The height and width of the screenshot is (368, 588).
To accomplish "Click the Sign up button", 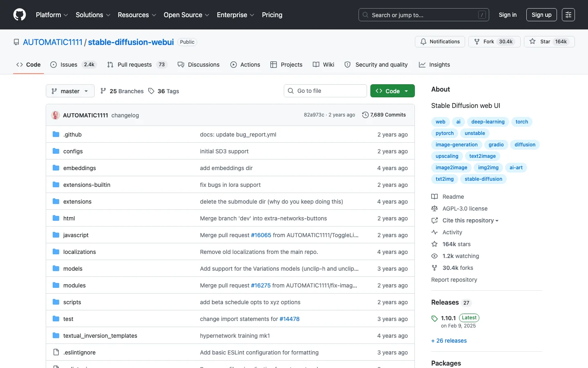I will point(541,15).
